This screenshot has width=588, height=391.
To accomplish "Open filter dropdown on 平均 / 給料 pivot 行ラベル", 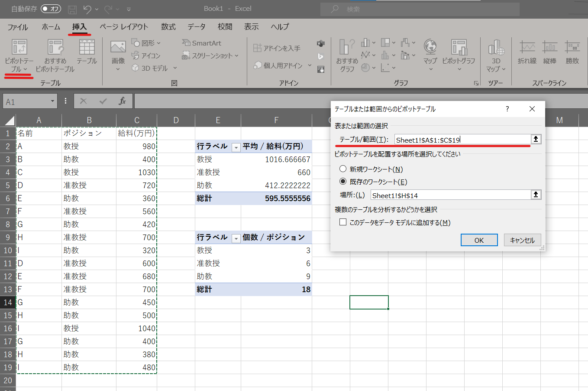I will [x=236, y=147].
